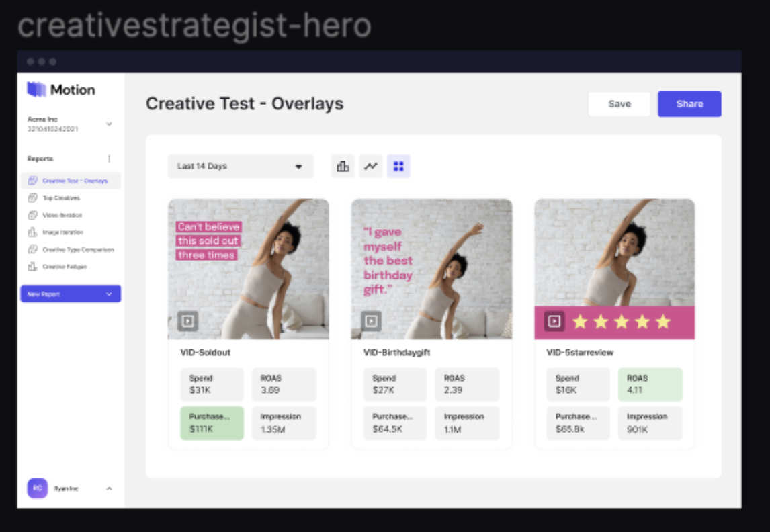Open the Top Creatives report

coord(60,198)
